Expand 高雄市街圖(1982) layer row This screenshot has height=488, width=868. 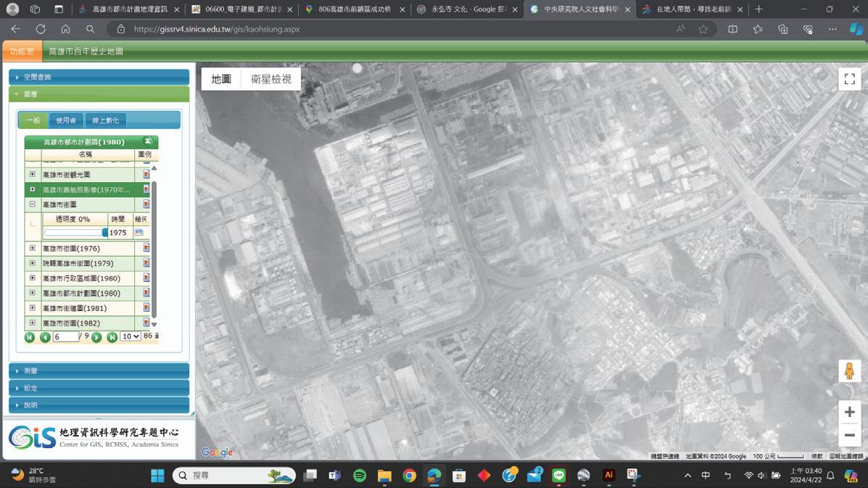(32, 323)
